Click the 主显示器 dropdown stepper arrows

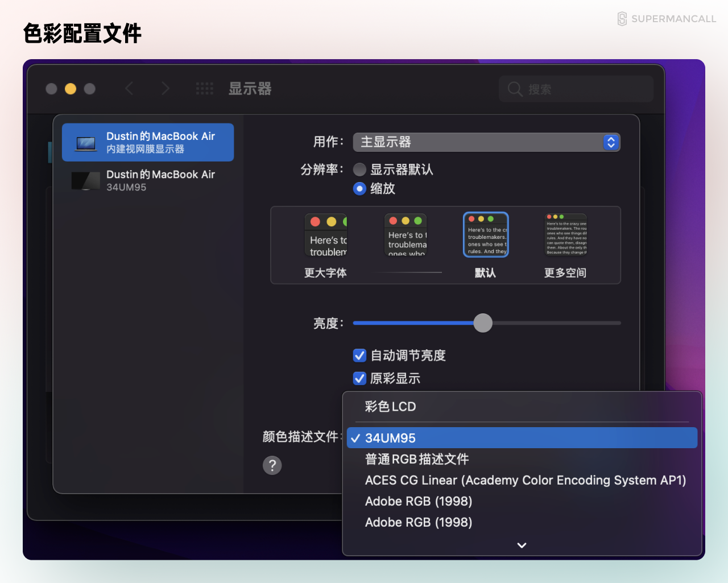pos(611,142)
